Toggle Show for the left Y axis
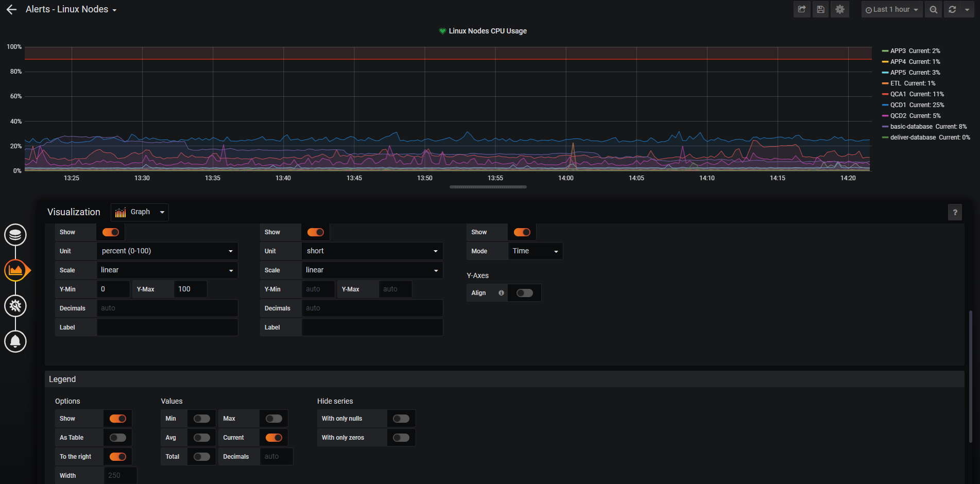 pyautogui.click(x=111, y=232)
